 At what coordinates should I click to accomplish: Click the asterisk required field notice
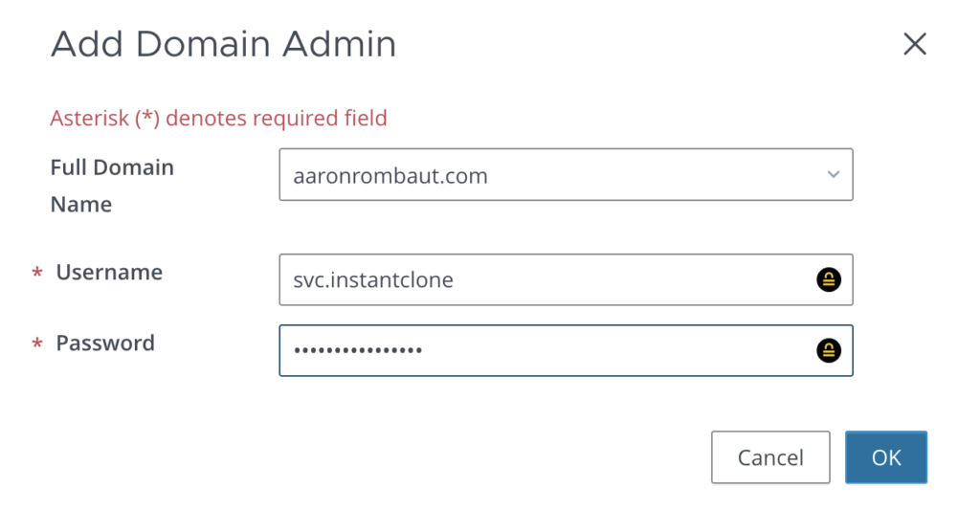[218, 119]
